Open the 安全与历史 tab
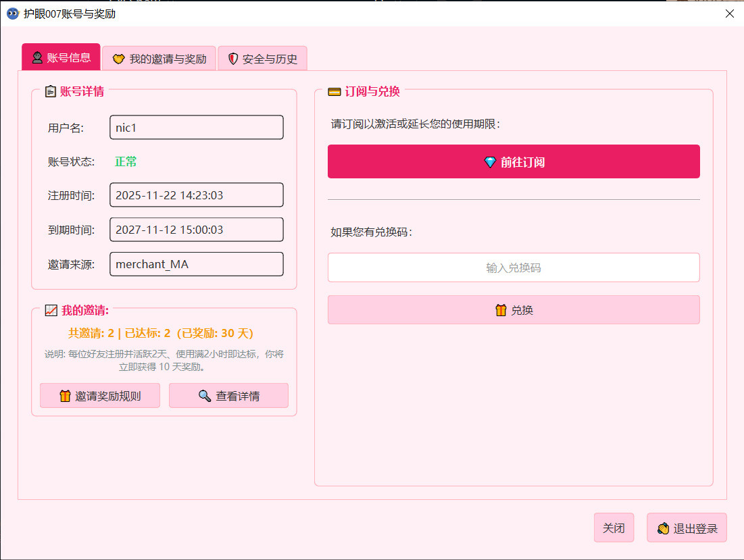This screenshot has height=560, width=744. (263, 57)
